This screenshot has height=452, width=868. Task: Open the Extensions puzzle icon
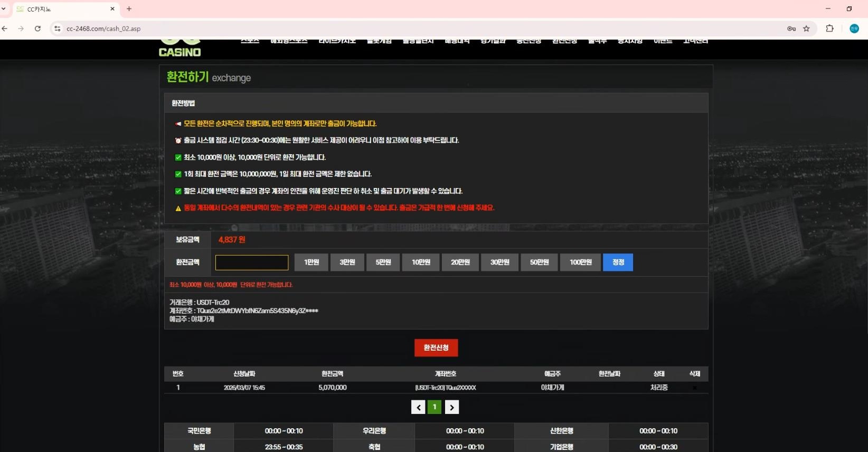click(829, 29)
